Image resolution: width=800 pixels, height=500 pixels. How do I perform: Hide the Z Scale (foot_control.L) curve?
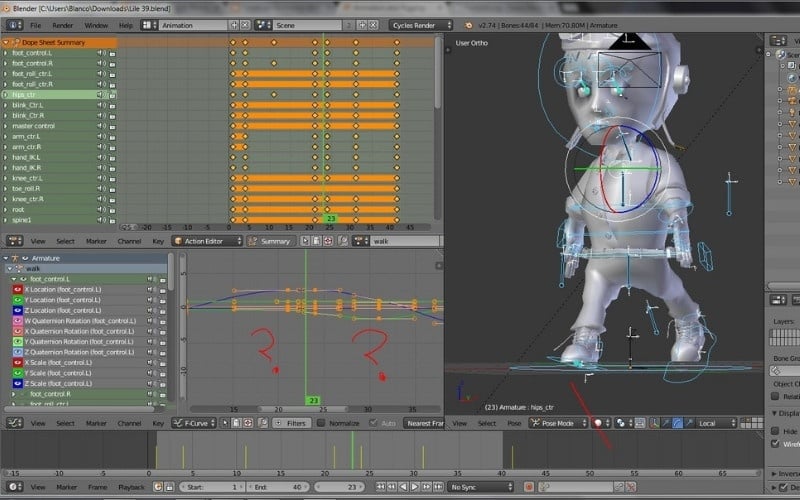pyautogui.click(x=17, y=383)
